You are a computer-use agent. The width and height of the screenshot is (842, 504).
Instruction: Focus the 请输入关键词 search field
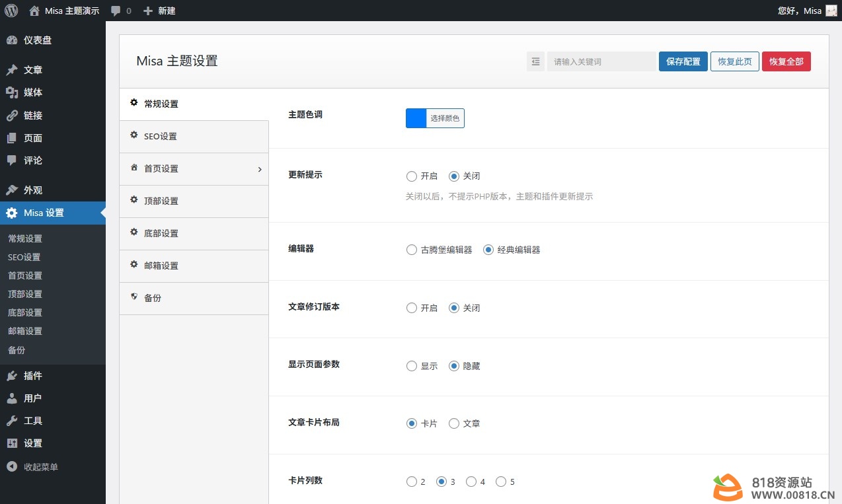coord(601,61)
